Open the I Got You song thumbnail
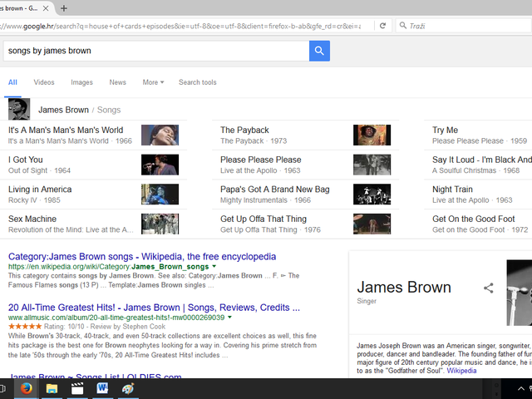532x399 pixels. (160, 165)
